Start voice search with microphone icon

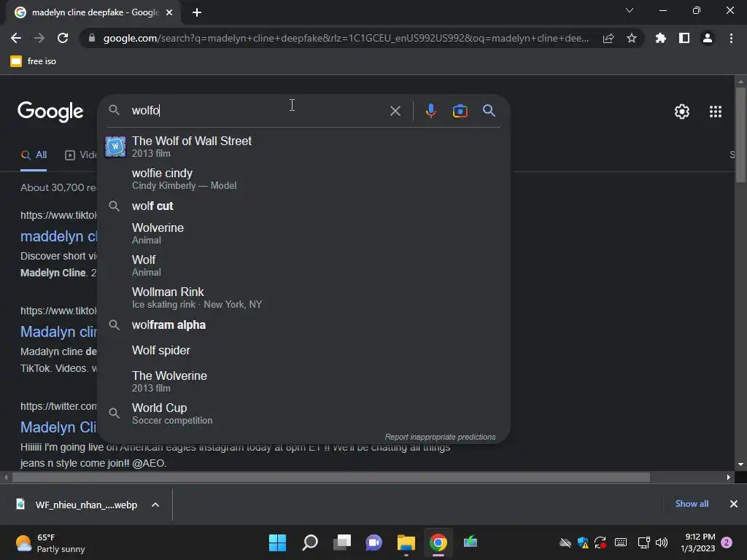[x=430, y=111]
